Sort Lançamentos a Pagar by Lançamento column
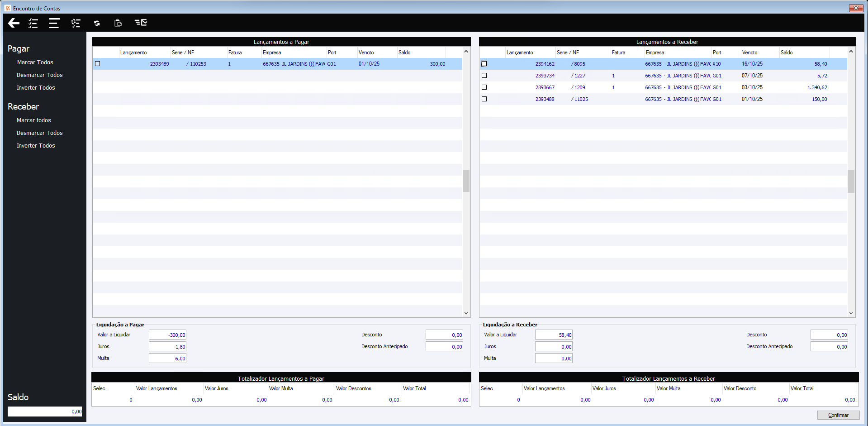 (145, 53)
